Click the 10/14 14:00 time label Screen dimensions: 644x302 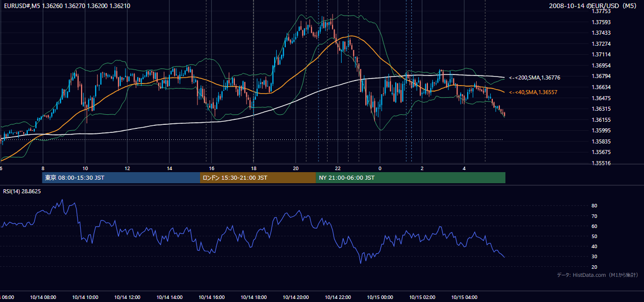(169, 297)
